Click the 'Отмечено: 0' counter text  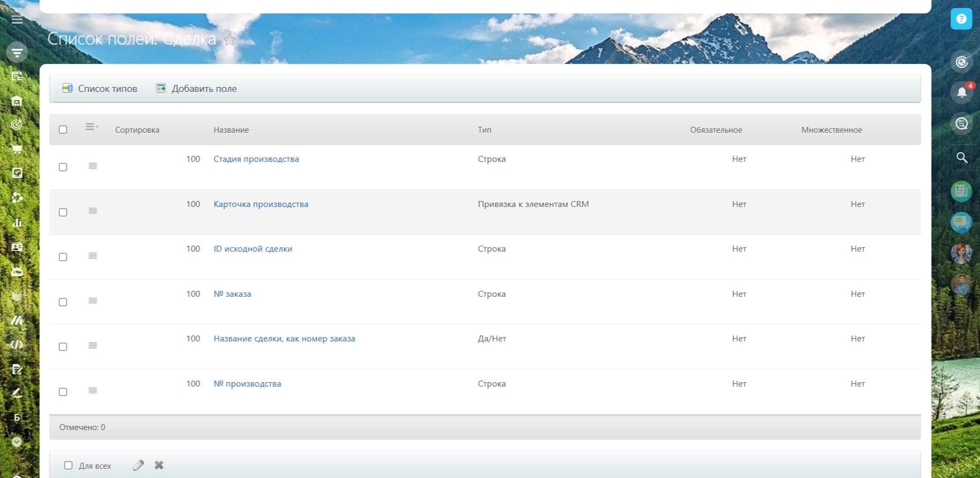click(82, 427)
